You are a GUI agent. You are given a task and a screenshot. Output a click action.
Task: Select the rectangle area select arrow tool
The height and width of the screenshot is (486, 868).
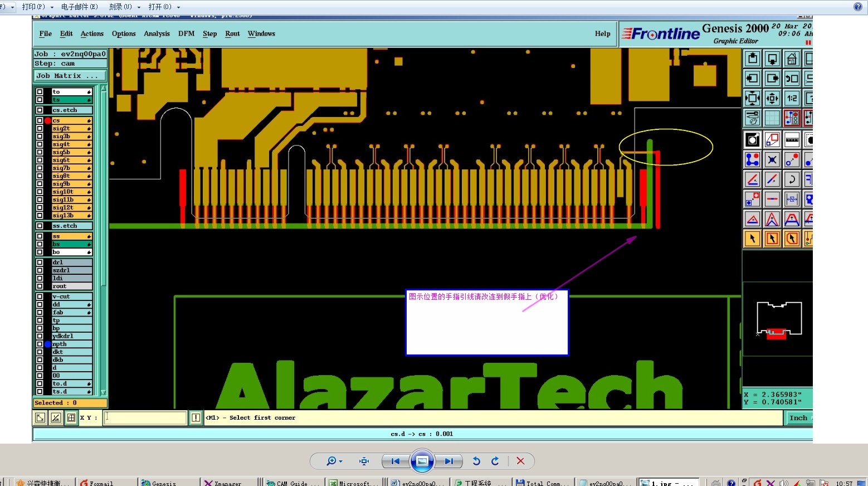(772, 239)
